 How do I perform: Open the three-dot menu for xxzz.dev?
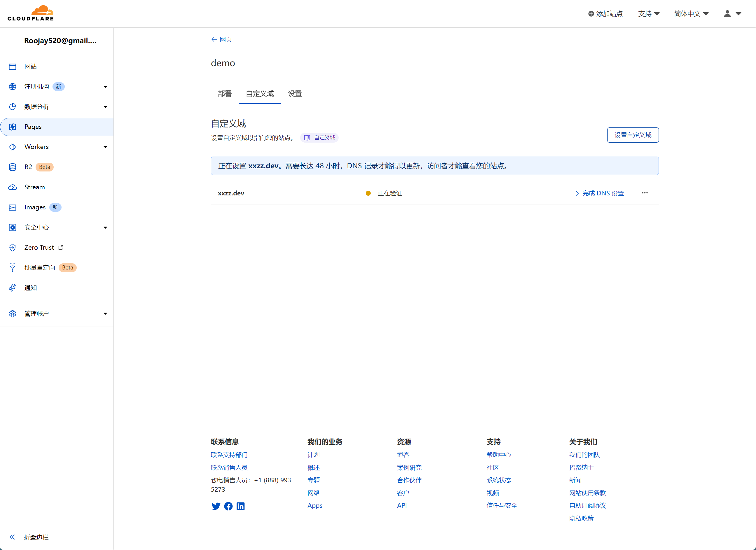coord(645,193)
